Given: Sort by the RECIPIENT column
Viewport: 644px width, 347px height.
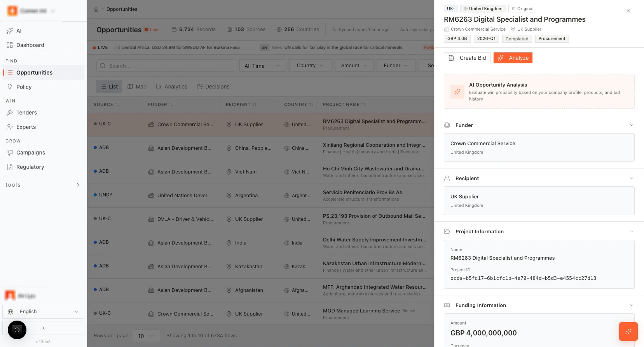Looking at the screenshot, I should (x=241, y=104).
